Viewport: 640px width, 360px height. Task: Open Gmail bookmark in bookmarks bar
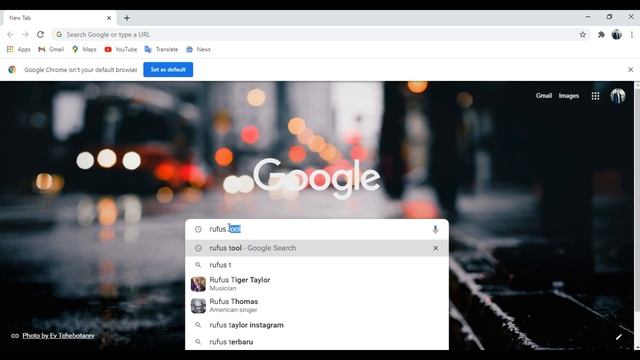pyautogui.click(x=51, y=49)
